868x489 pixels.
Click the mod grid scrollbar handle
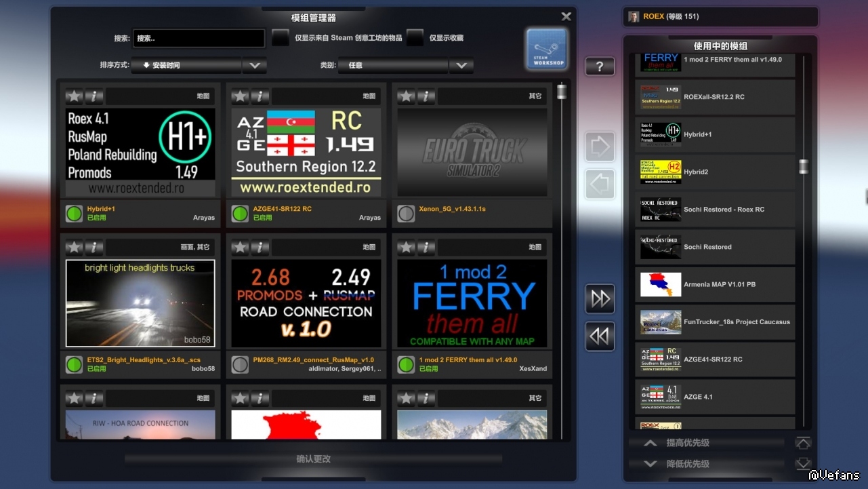562,92
